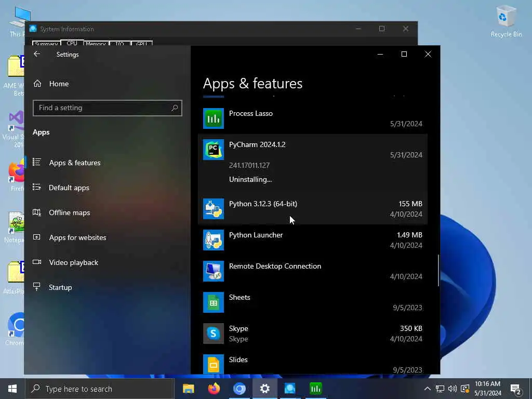Click the search magnifier in Find a setting

pyautogui.click(x=175, y=108)
